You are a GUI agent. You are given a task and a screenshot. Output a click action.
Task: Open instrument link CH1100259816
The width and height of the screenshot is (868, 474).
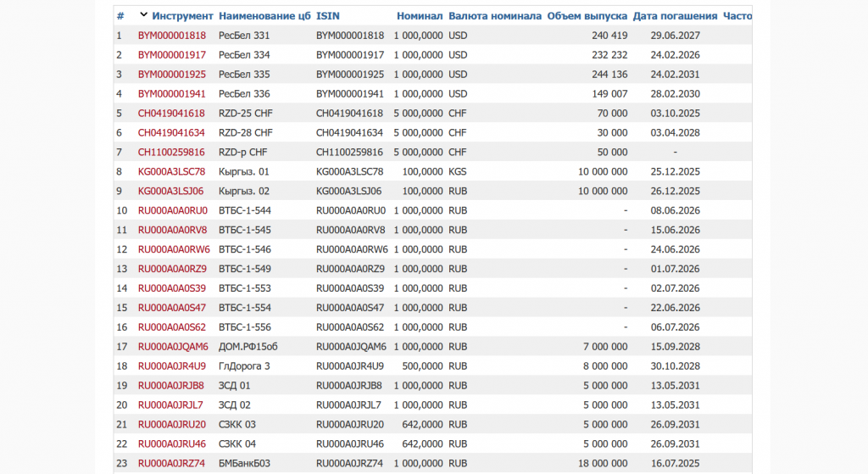tap(171, 152)
